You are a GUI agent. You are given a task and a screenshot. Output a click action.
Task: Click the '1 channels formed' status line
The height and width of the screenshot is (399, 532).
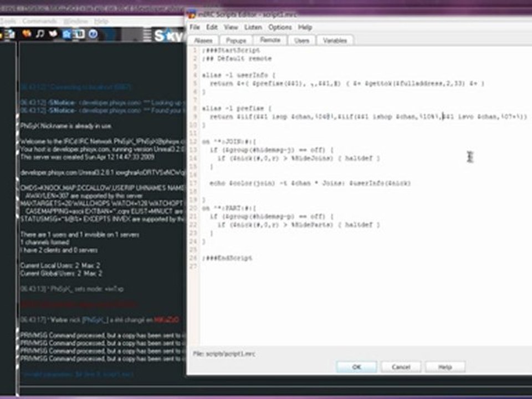tap(45, 242)
